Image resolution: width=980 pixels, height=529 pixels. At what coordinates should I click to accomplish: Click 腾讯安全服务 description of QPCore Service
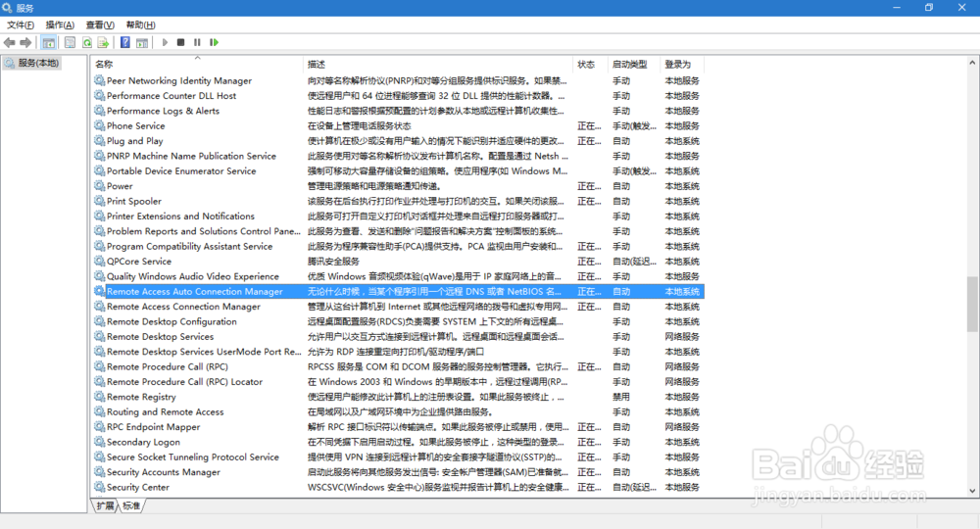click(333, 261)
